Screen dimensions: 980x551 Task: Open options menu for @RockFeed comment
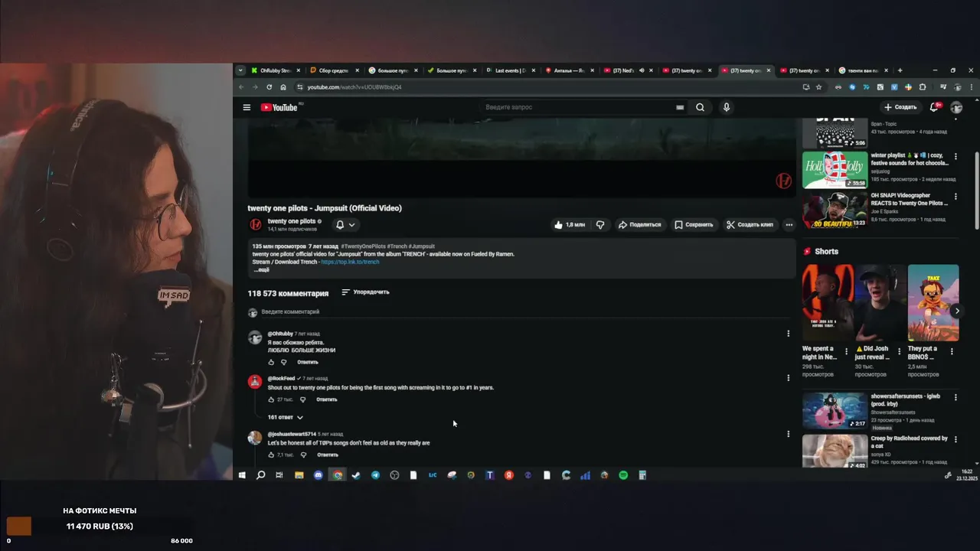click(788, 378)
